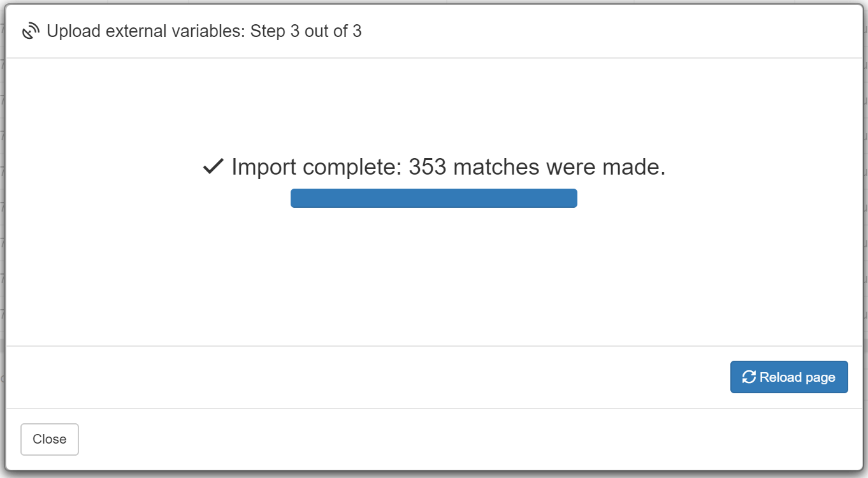Click the word Reload on the blue button
Viewport: 868px width, 478px height.
[x=781, y=377]
